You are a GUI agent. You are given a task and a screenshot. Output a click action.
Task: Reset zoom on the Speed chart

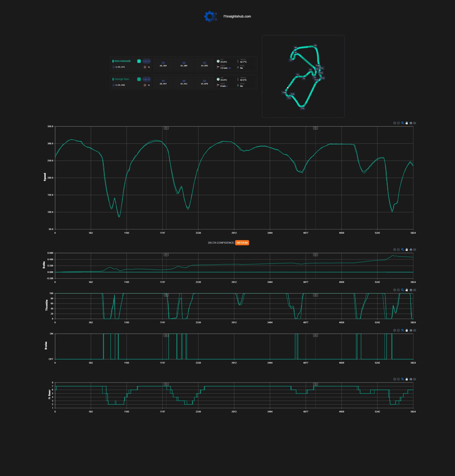click(x=411, y=123)
